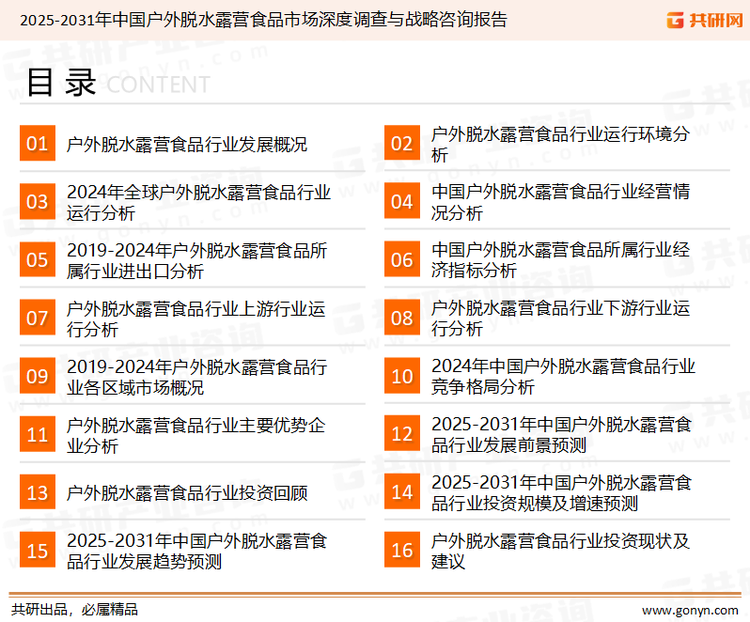Click the report title in header bar
Screen dimensions: 750x622
click(x=263, y=20)
